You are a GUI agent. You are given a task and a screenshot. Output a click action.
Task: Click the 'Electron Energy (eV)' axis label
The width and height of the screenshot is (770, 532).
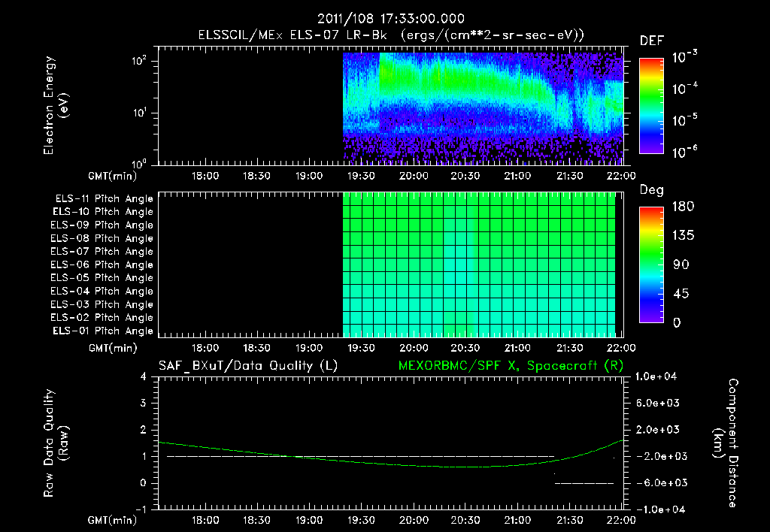point(56,105)
